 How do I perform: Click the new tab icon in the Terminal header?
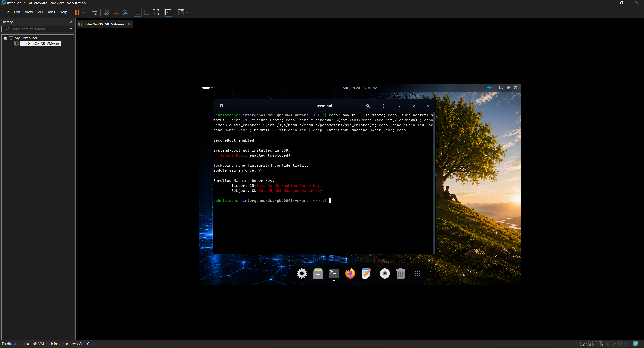tap(221, 106)
